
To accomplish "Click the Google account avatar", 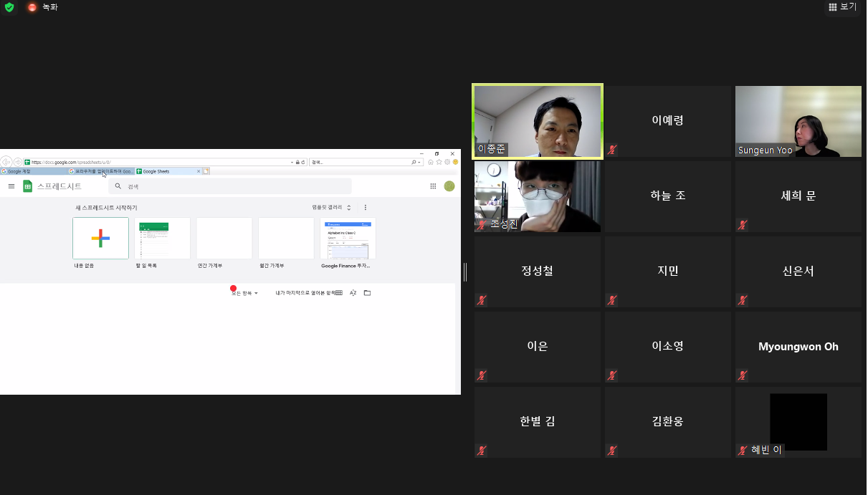I will [449, 186].
